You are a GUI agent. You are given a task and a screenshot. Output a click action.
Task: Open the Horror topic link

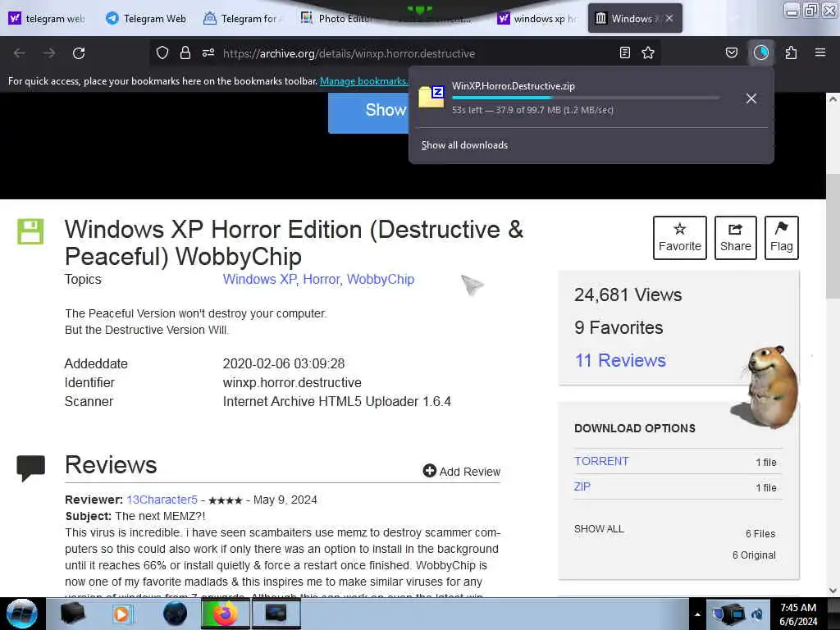click(322, 279)
